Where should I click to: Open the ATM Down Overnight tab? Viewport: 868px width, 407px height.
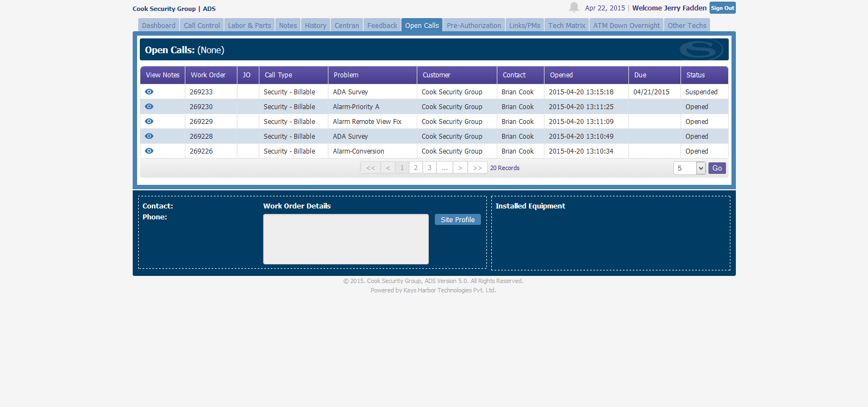(x=626, y=25)
